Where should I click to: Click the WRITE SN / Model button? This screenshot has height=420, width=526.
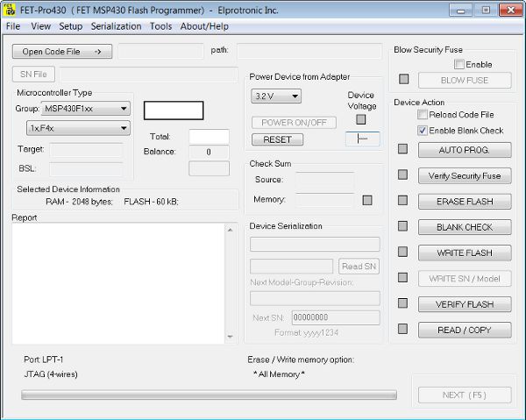[465, 279]
